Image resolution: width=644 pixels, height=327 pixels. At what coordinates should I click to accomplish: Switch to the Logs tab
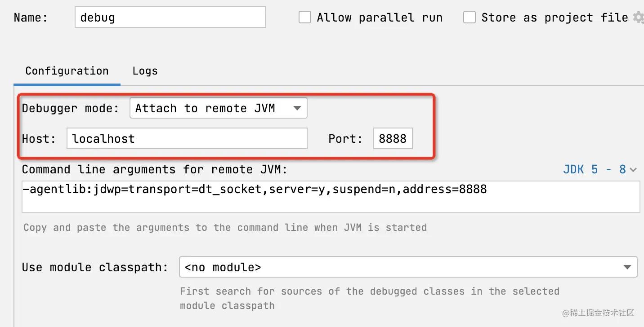(145, 71)
